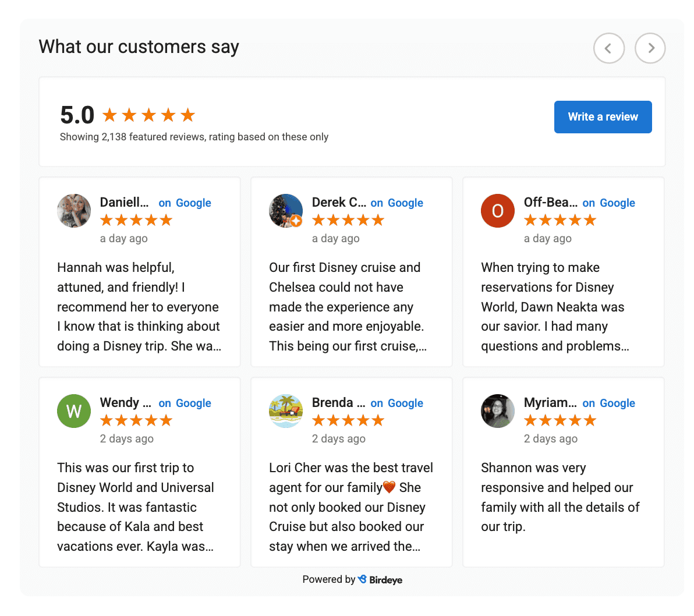Select the orange Off-Bea avatar icon

pyautogui.click(x=498, y=211)
